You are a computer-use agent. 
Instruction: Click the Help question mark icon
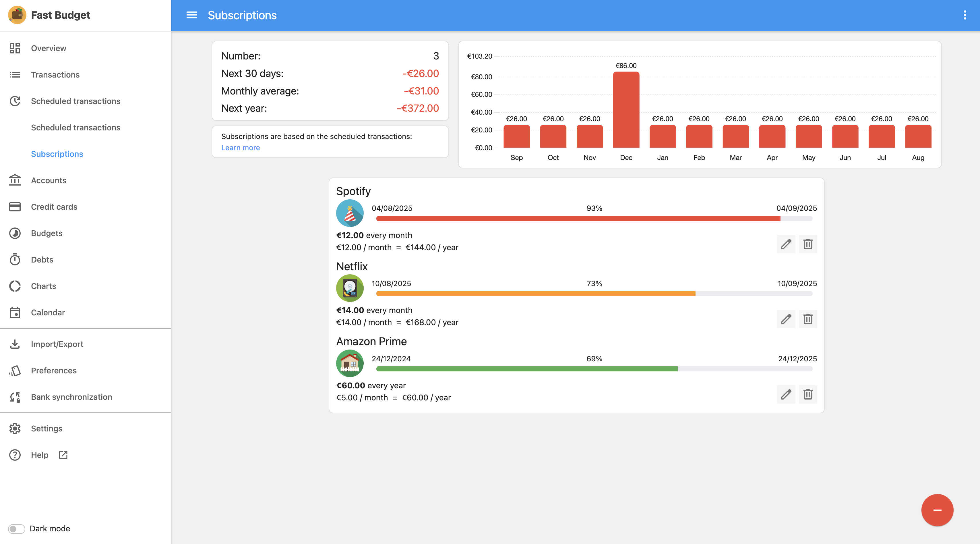point(15,455)
